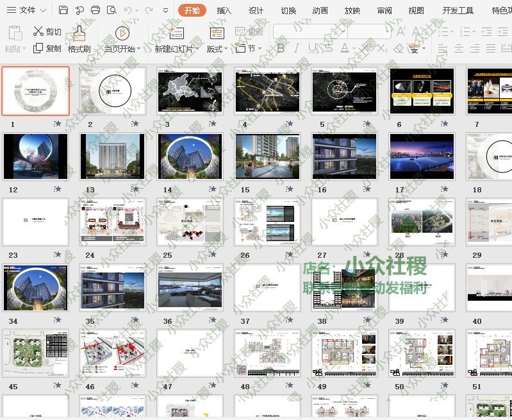Open the 节 section dropdown arrow
512x420 pixels.
pos(260,49)
